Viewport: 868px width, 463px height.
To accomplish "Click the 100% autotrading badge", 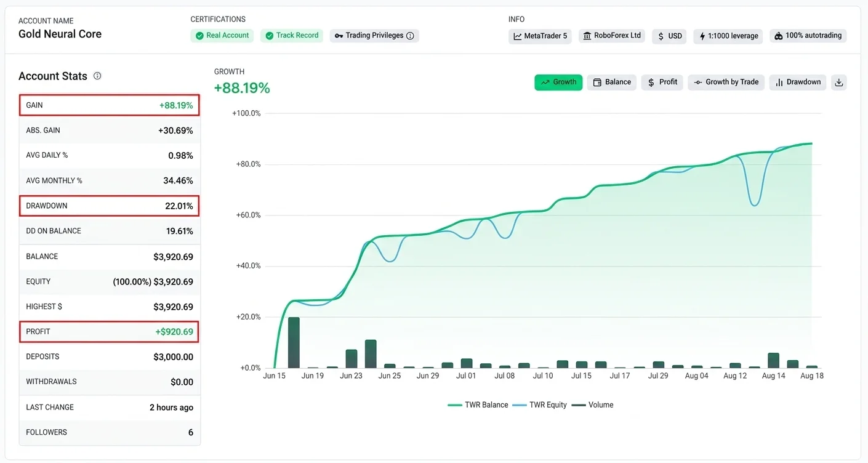I will click(808, 36).
